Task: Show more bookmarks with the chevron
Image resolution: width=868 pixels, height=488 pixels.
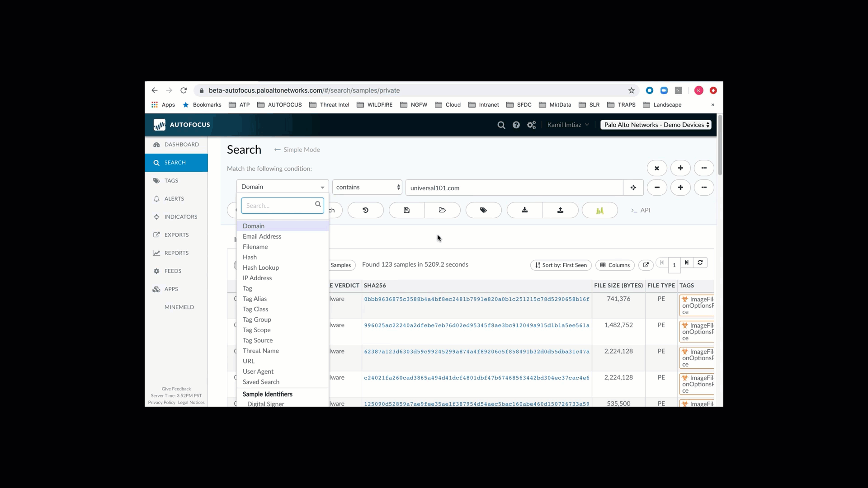Action: 713,104
